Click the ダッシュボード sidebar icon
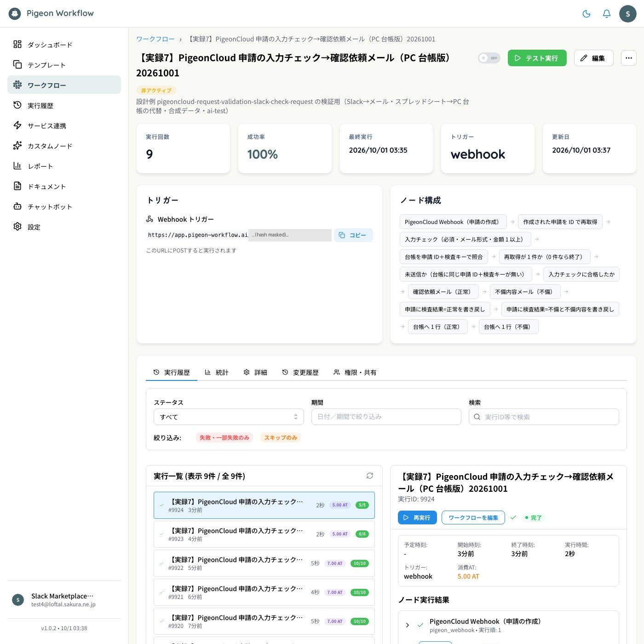 pos(17,44)
